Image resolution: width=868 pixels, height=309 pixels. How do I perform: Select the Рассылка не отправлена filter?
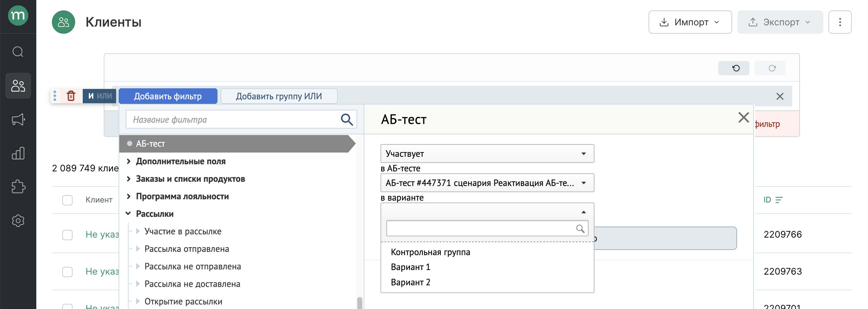point(193,266)
